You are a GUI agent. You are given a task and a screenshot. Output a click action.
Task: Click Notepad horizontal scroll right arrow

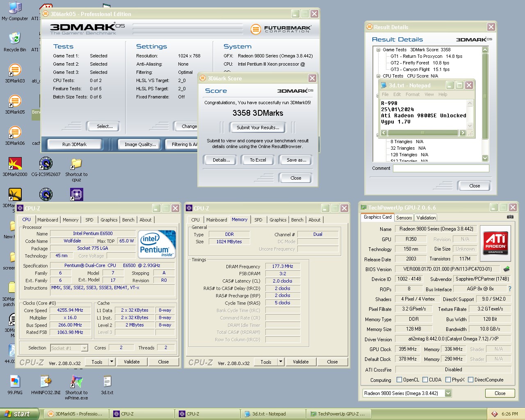(463, 133)
